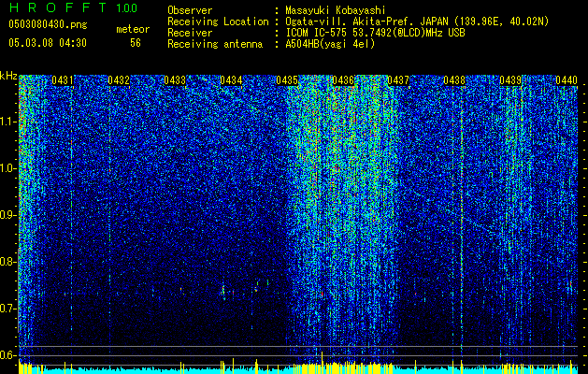Image resolution: width=588 pixels, height=374 pixels.
Task: Click the 0432 time marker
Action: click(x=119, y=80)
